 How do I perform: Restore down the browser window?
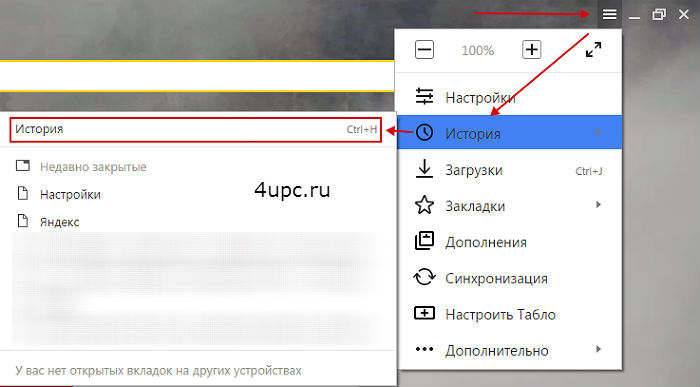659,15
